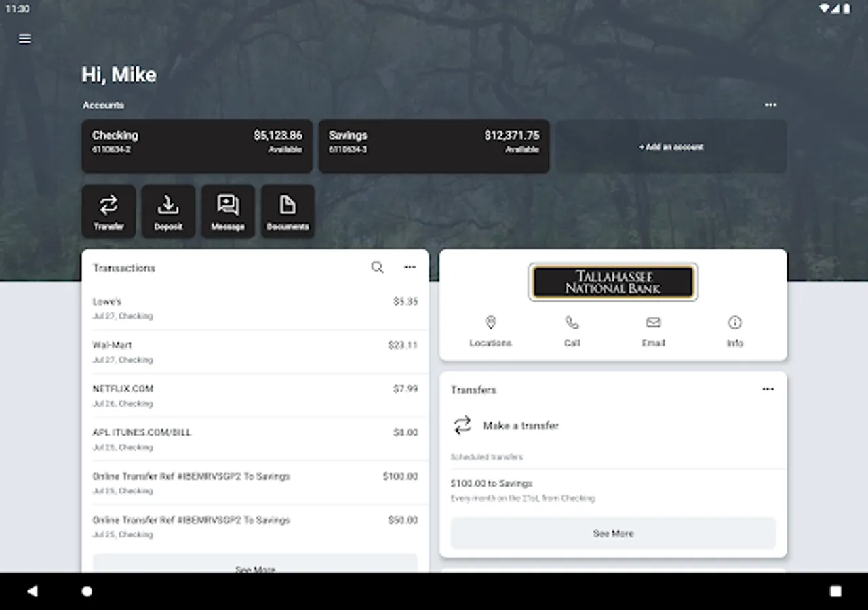Tap the Wi-Fi status icon
This screenshot has width=868, height=610.
[x=825, y=9]
